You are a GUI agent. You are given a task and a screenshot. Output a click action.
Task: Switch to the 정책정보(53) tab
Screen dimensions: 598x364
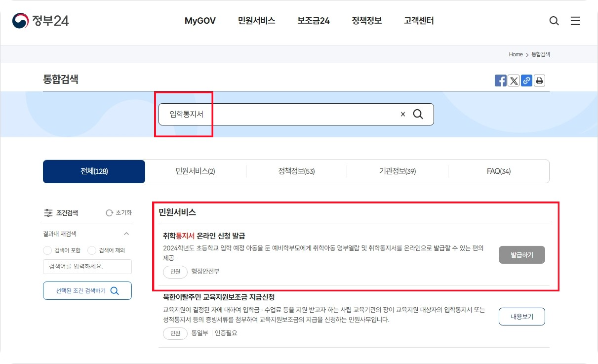click(296, 171)
